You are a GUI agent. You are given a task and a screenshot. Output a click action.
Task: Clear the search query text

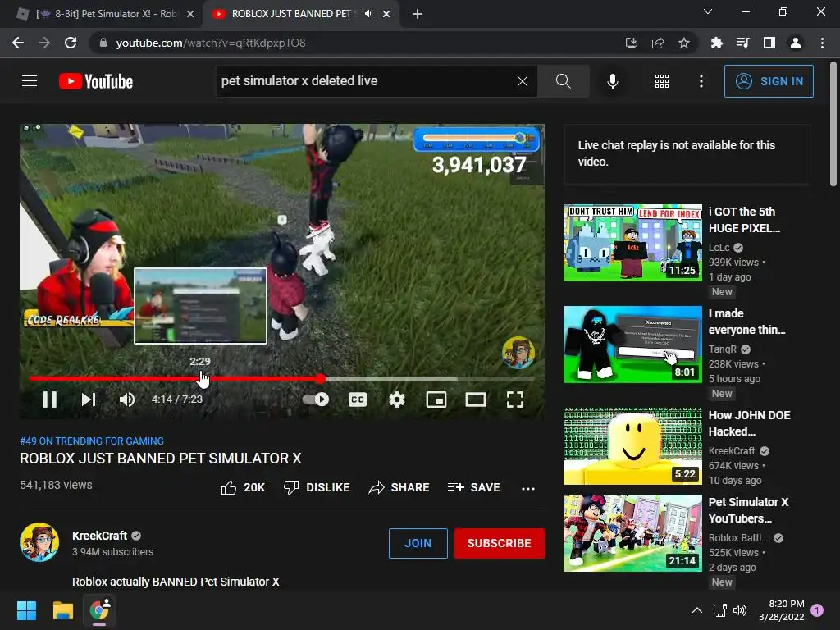pyautogui.click(x=523, y=81)
